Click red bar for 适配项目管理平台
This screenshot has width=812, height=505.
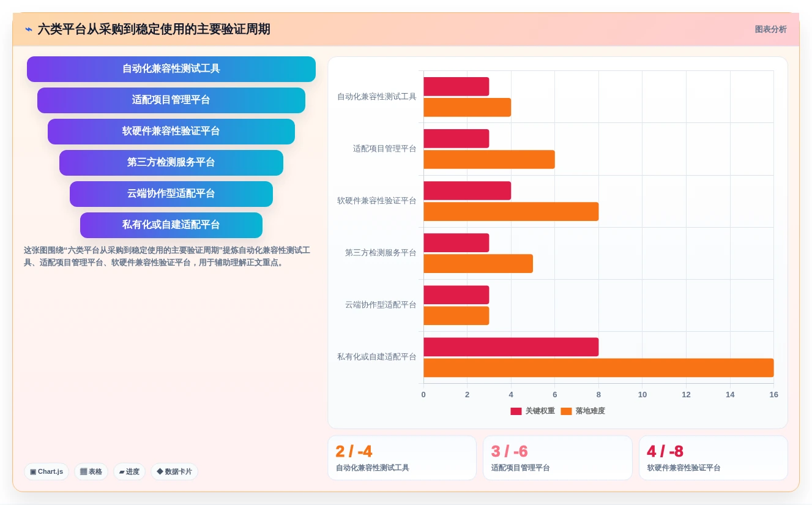[456, 138]
